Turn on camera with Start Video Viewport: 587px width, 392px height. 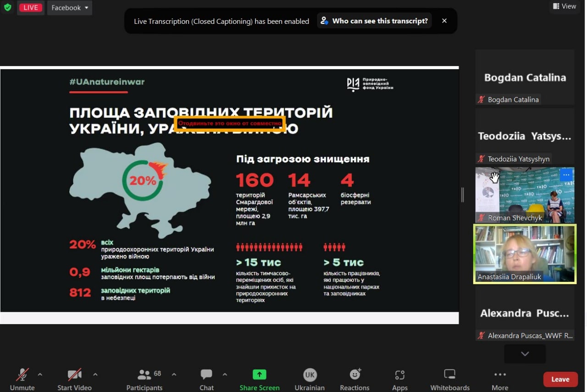74,379
